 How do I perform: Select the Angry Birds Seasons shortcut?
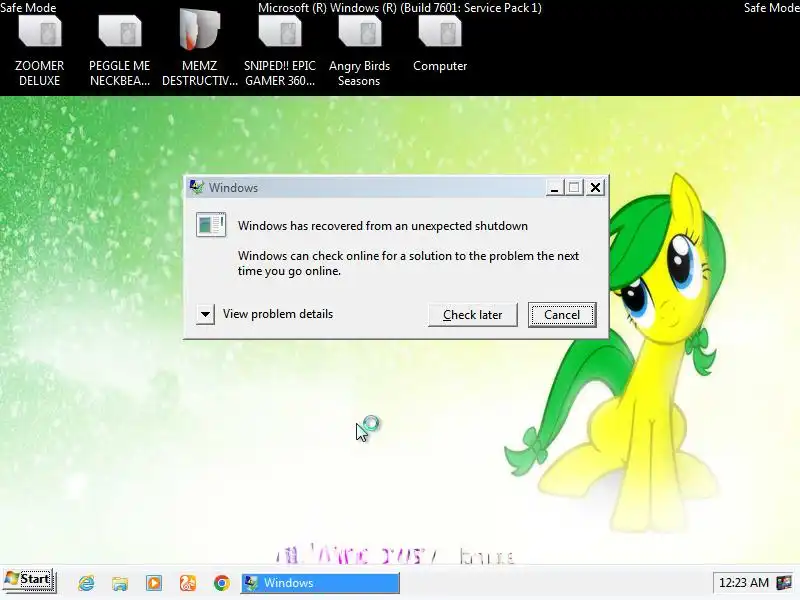(359, 50)
